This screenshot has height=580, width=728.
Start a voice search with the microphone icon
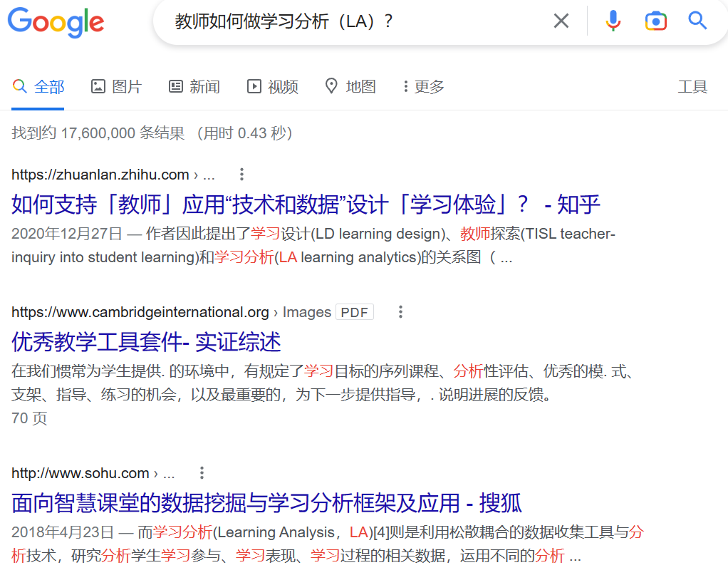click(x=613, y=21)
